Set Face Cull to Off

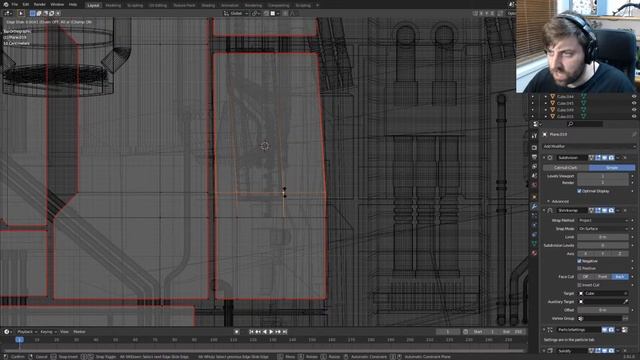(x=586, y=277)
